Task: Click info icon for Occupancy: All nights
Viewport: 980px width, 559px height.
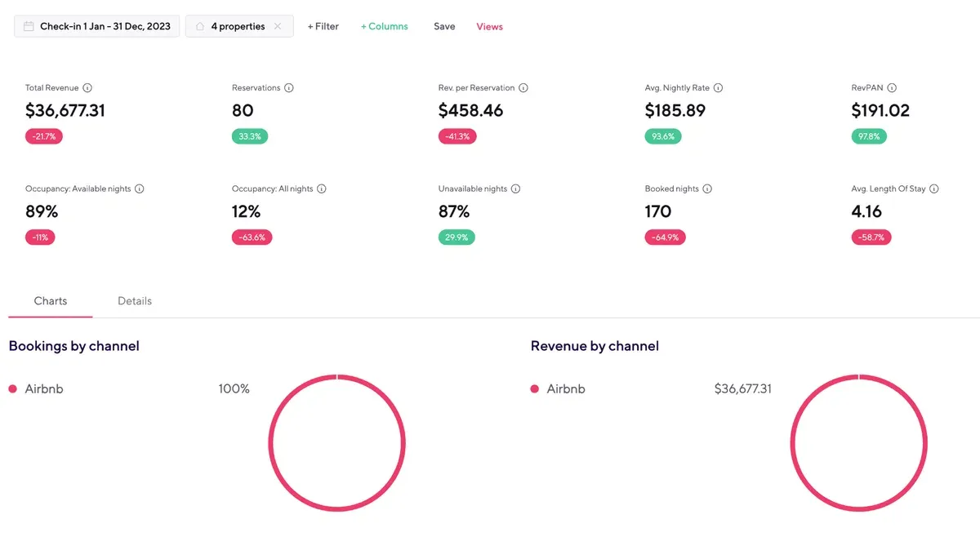Action: tap(322, 189)
